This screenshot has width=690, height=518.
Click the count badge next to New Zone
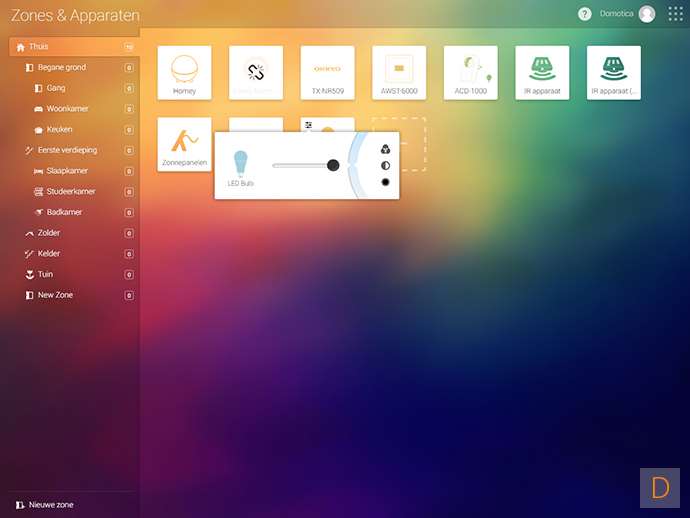pyautogui.click(x=129, y=295)
